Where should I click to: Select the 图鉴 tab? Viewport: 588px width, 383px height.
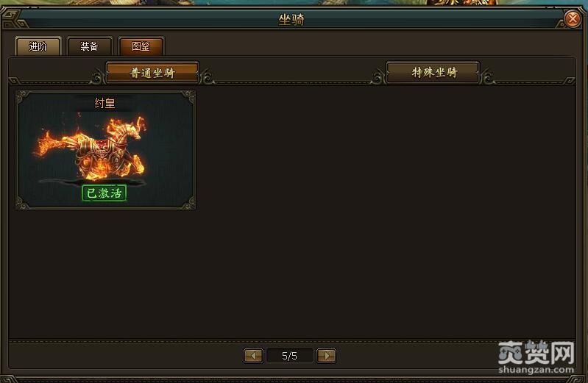click(x=141, y=46)
